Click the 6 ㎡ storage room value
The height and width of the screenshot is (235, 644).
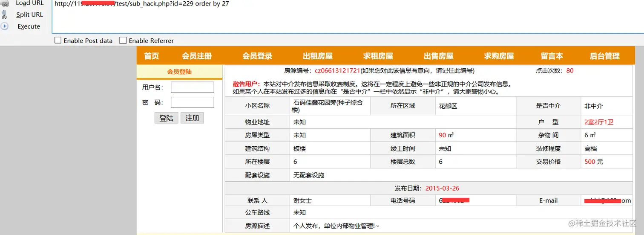(590, 135)
